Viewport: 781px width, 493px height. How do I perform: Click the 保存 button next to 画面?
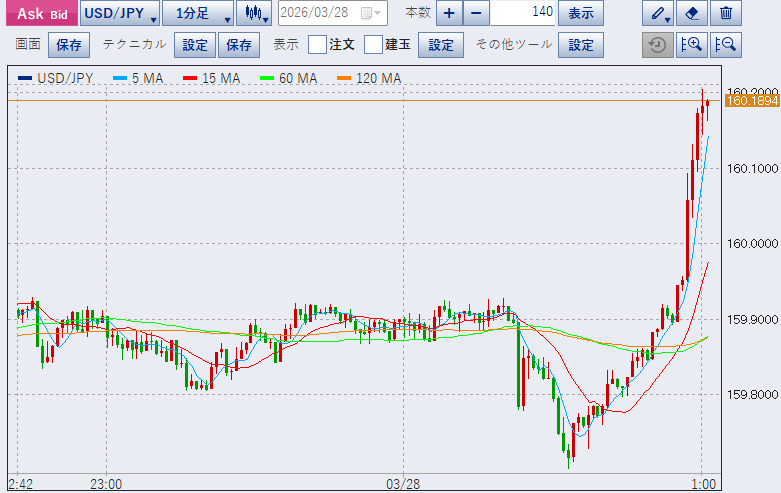[x=69, y=45]
